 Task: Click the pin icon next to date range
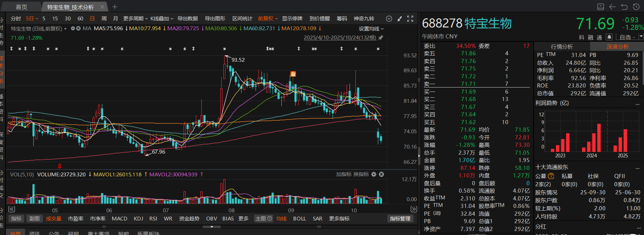click(381, 38)
